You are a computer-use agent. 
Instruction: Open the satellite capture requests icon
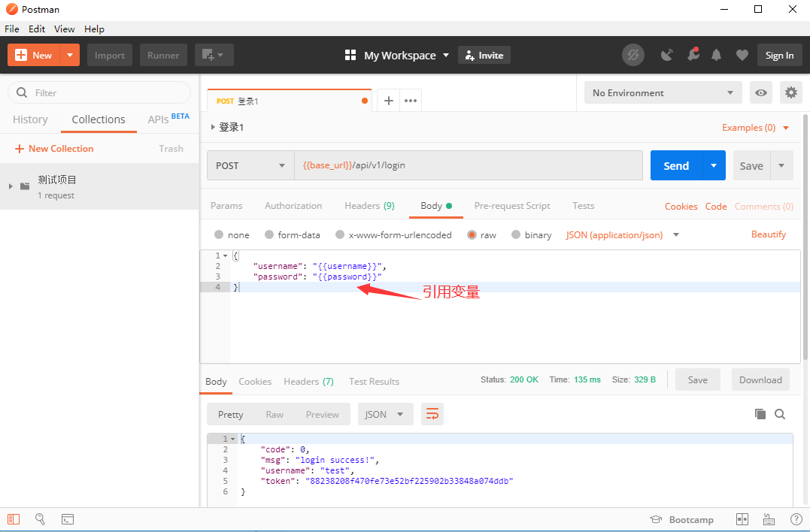click(667, 55)
